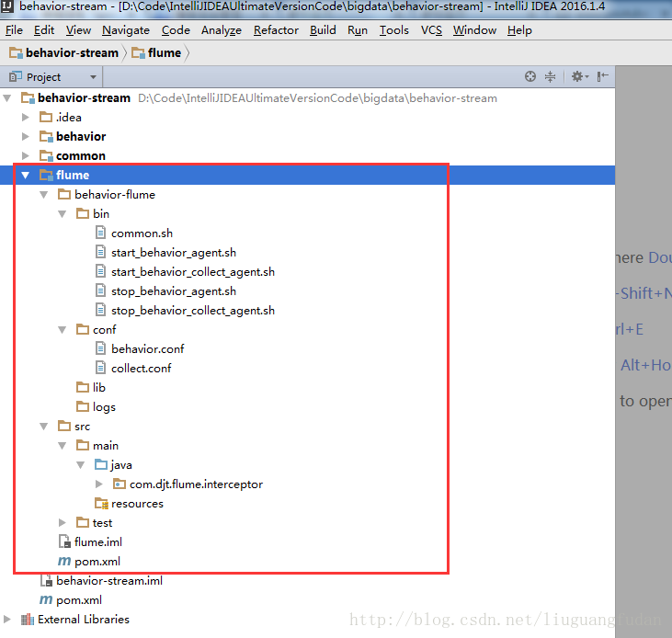Click the behavior.conf file icon
The height and width of the screenshot is (638, 672).
click(x=100, y=348)
